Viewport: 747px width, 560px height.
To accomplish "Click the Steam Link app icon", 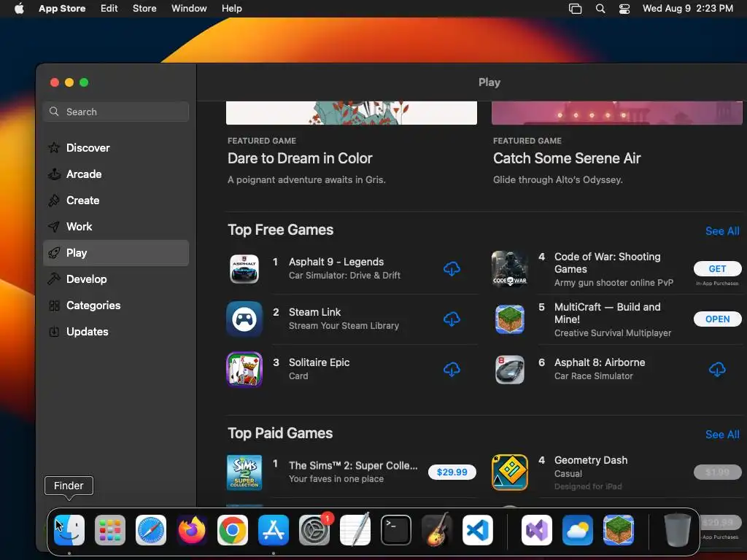I will (244, 319).
